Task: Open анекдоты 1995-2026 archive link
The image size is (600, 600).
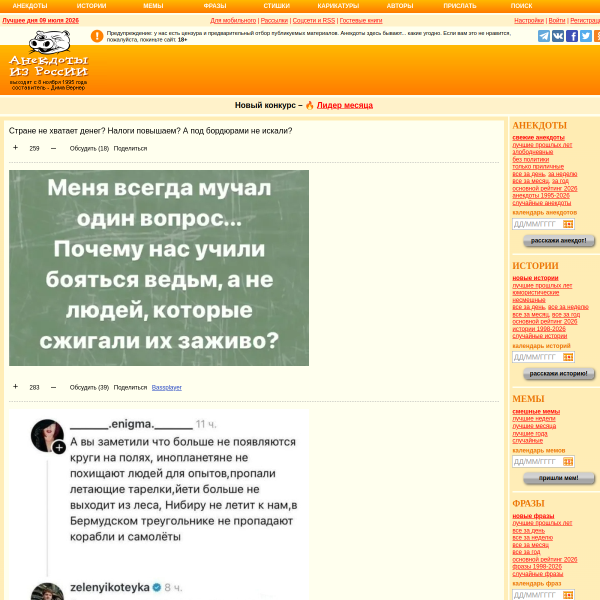Action: [541, 196]
